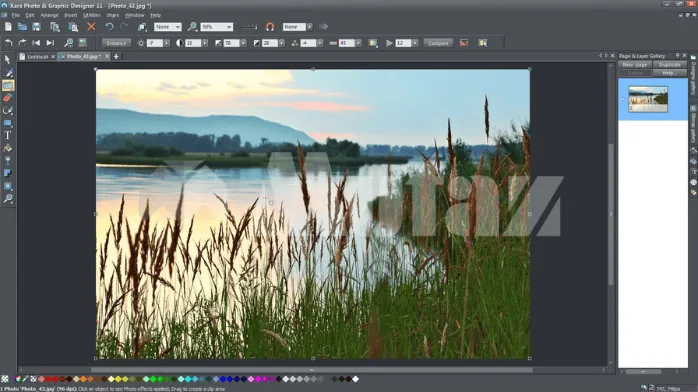
Task: Select the Photo tool camera icon
Action: click(8, 85)
